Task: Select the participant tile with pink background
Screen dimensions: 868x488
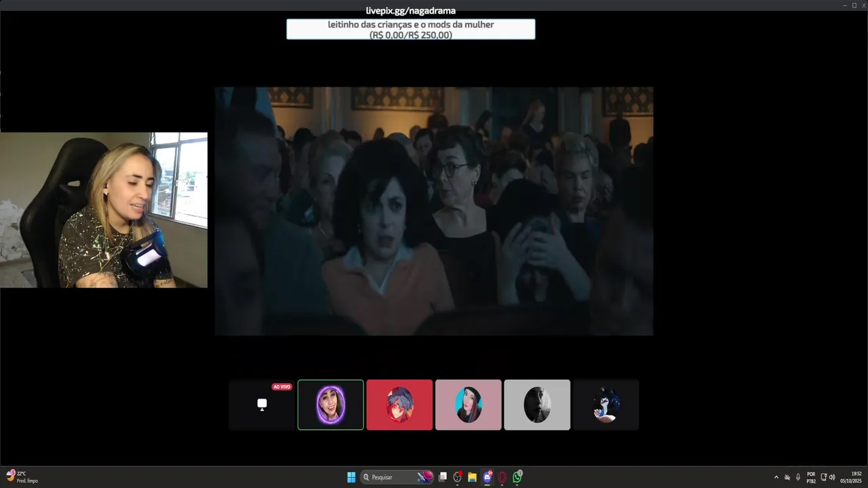Action: [x=469, y=405]
